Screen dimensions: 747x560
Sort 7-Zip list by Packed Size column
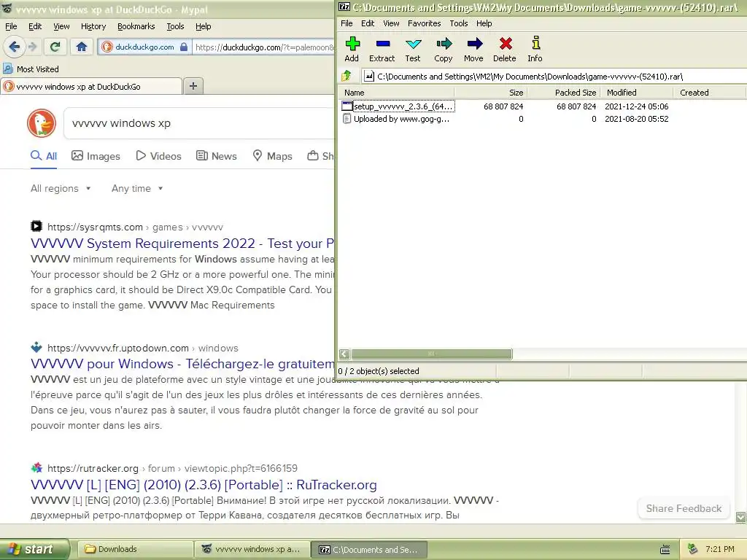click(564, 93)
